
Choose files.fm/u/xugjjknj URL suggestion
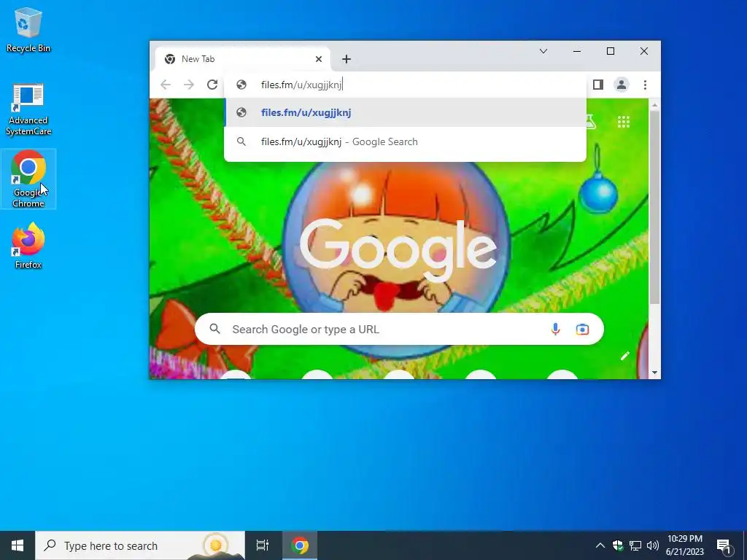point(405,112)
